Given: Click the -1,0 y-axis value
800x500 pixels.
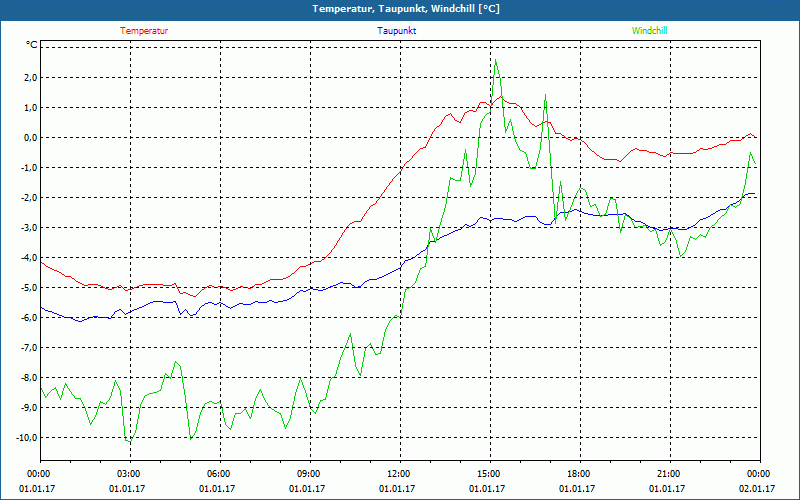Looking at the screenshot, I should pos(29,168).
